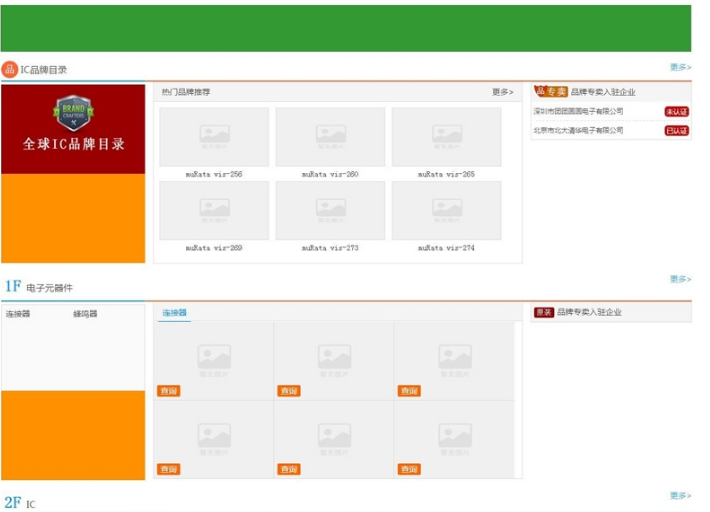Open the muRata vis-274 brand image
This screenshot has height=512, width=710.
[x=446, y=210]
